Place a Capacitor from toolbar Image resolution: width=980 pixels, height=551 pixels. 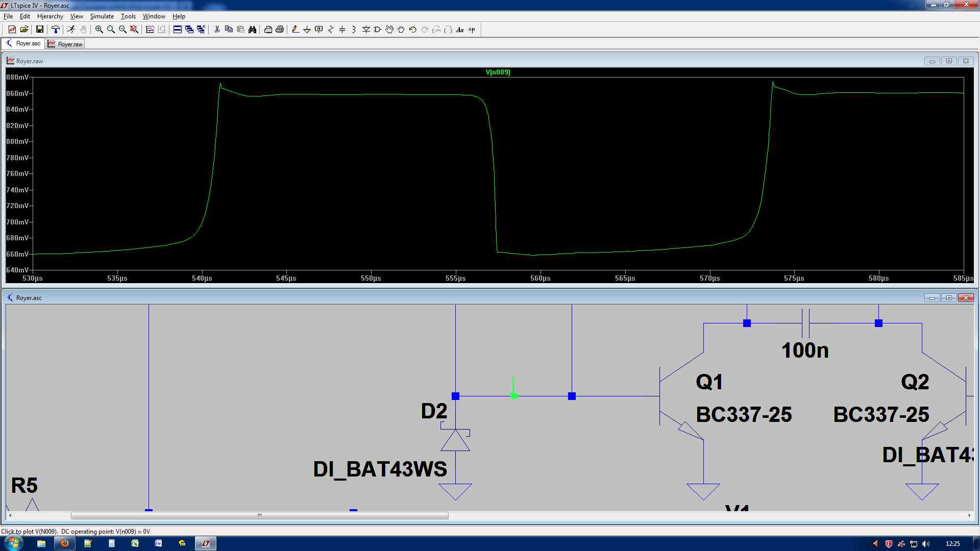(342, 30)
